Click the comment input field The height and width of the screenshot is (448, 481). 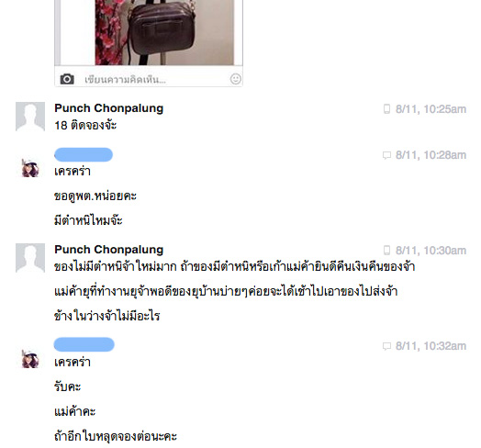tap(149, 80)
